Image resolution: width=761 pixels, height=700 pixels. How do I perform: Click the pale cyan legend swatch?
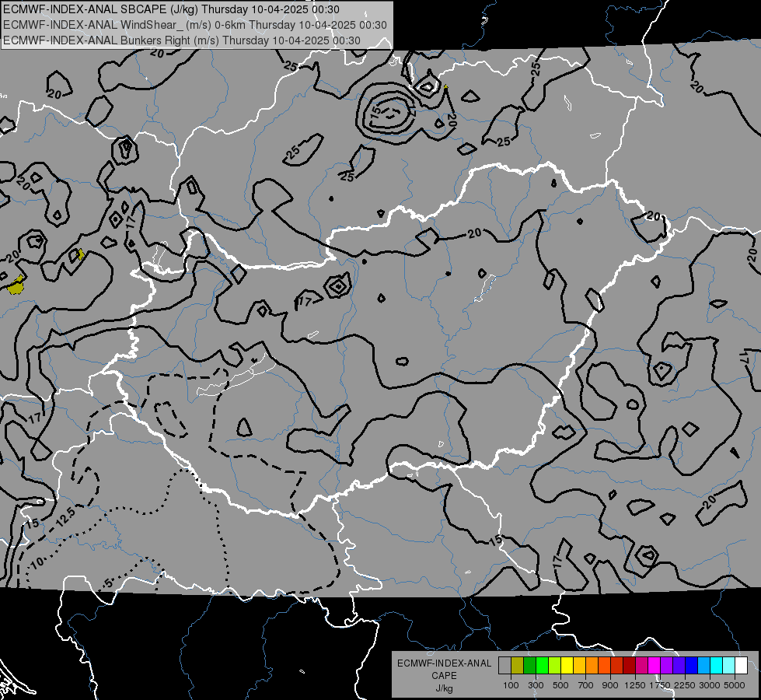click(729, 666)
